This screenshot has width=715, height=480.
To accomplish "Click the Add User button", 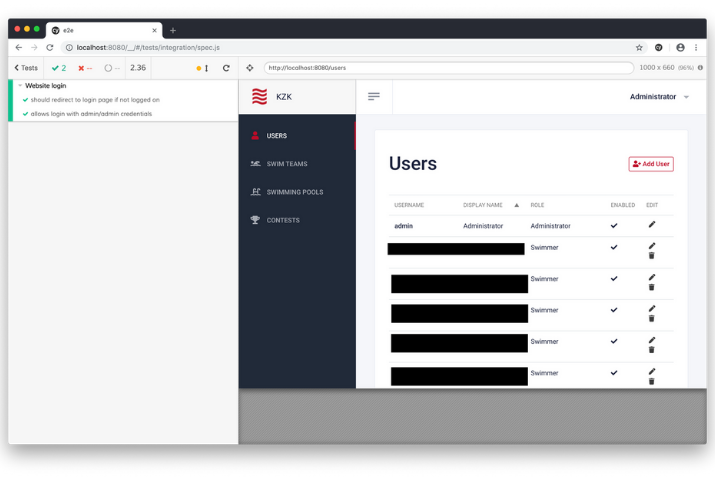I will click(x=651, y=164).
